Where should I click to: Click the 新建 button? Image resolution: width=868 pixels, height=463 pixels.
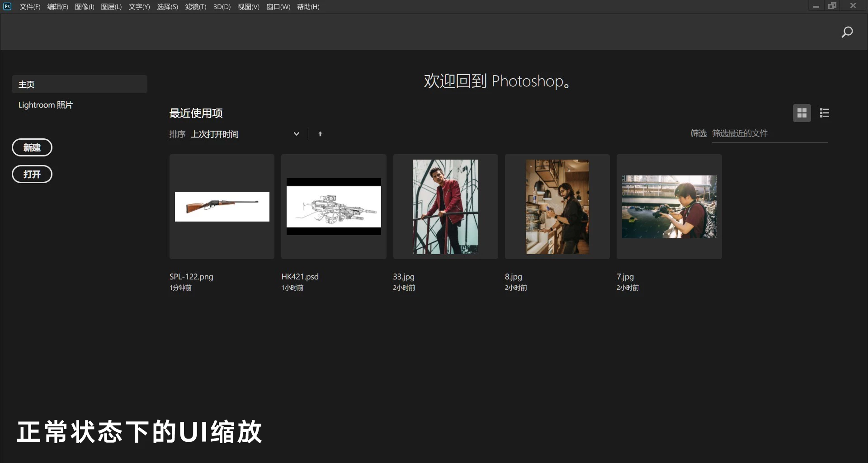point(32,147)
